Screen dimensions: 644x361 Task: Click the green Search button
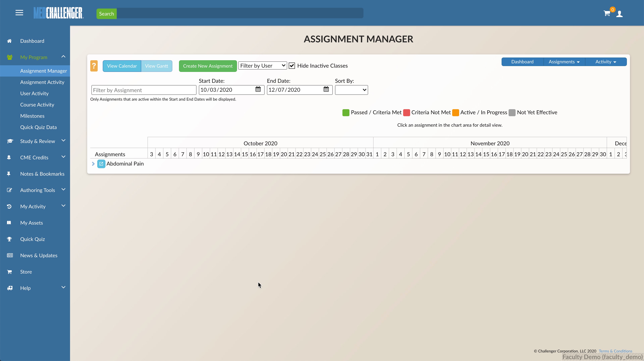click(106, 14)
